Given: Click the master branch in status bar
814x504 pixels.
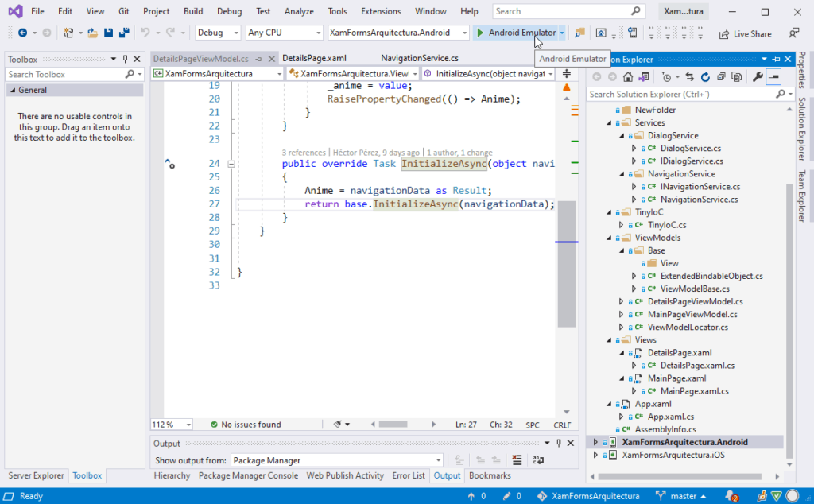Looking at the screenshot, I should pyautogui.click(x=680, y=496).
